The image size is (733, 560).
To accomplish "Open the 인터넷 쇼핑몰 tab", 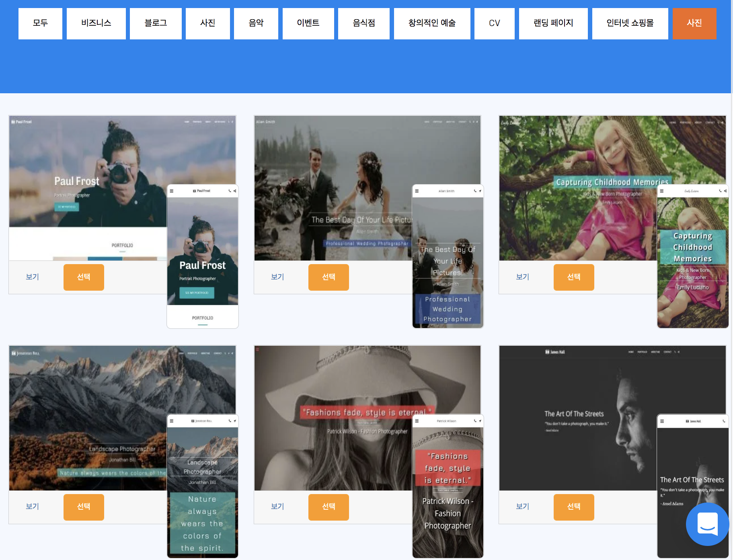I will 630,23.
